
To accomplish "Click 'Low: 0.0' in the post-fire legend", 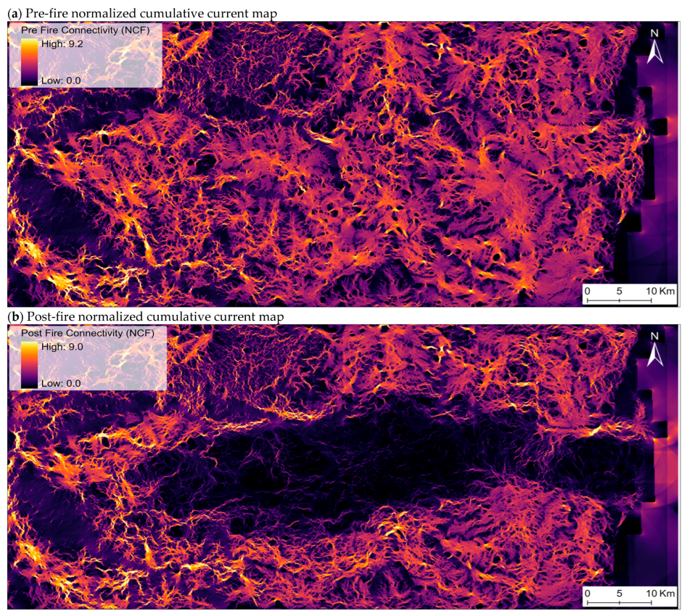I will click(x=61, y=382).
